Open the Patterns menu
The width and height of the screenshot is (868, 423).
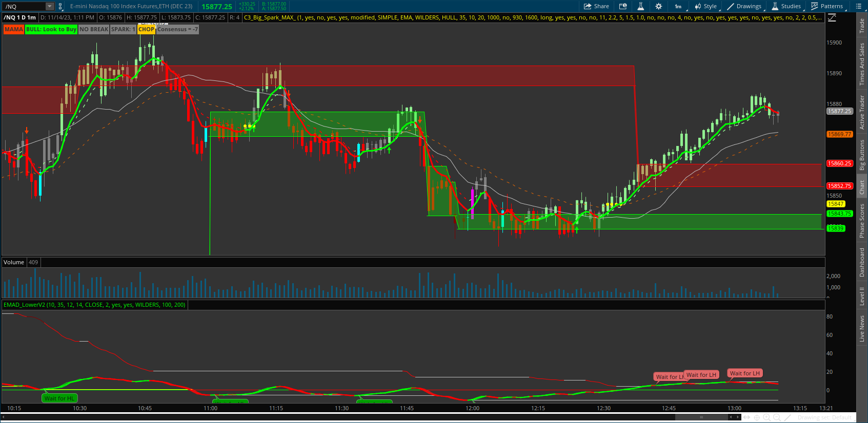826,6
